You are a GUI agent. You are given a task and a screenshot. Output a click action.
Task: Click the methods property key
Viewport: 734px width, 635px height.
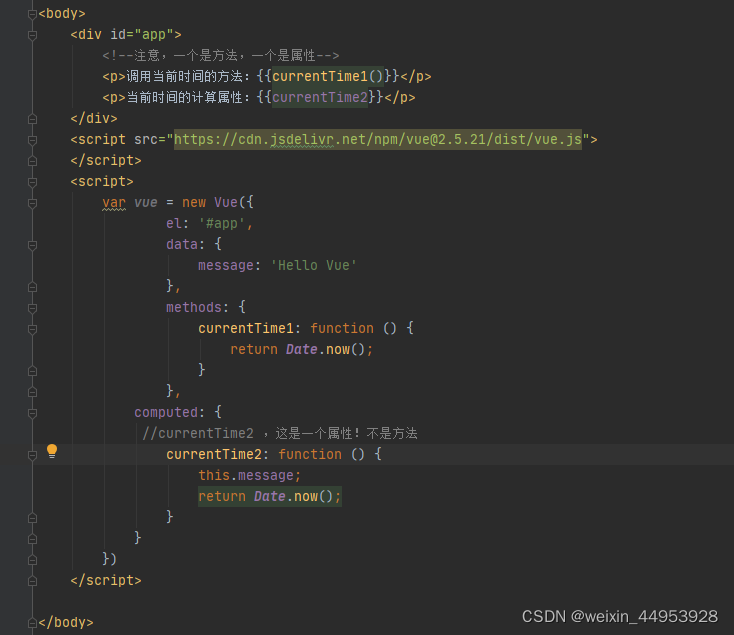194,307
